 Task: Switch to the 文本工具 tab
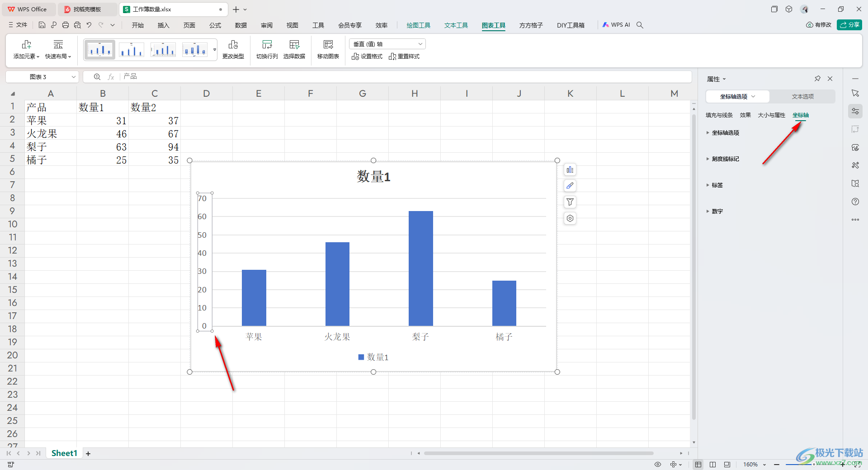[456, 25]
